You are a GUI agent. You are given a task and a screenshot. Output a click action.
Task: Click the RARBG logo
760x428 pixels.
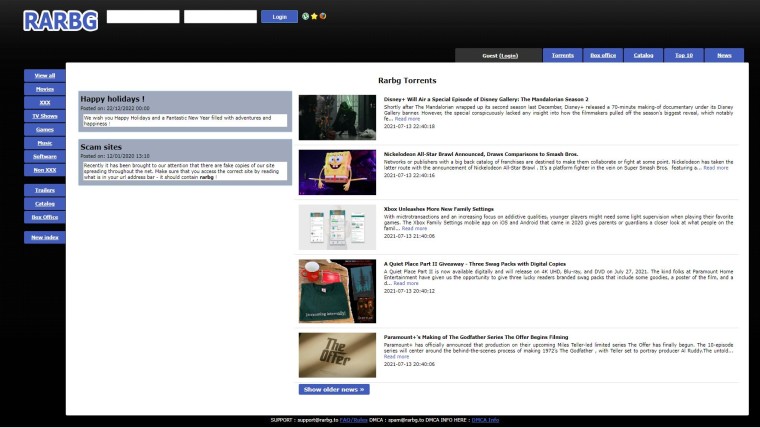coord(60,20)
